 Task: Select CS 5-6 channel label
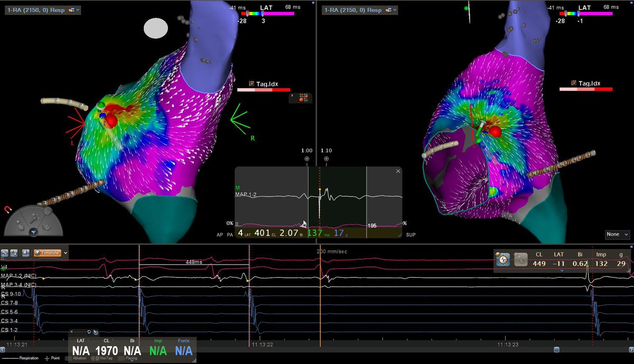point(8,312)
